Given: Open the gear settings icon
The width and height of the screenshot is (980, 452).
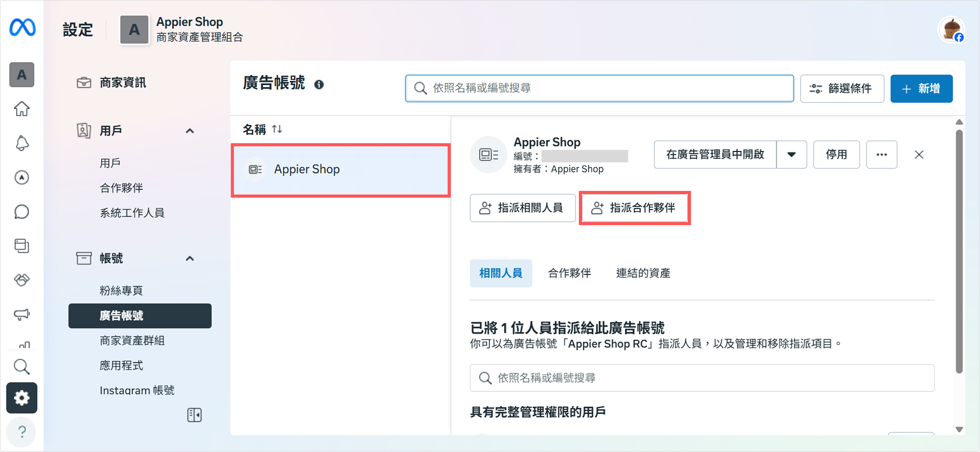Looking at the screenshot, I should (22, 398).
